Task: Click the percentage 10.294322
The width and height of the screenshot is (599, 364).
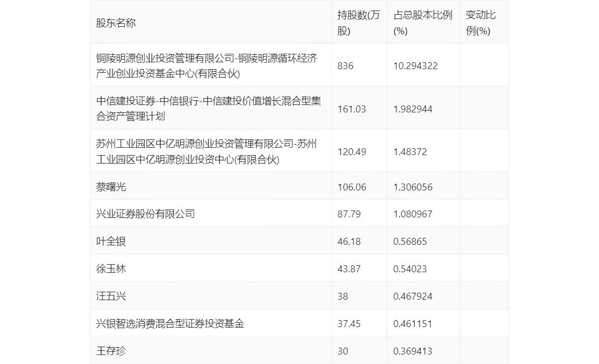Action: (416, 66)
